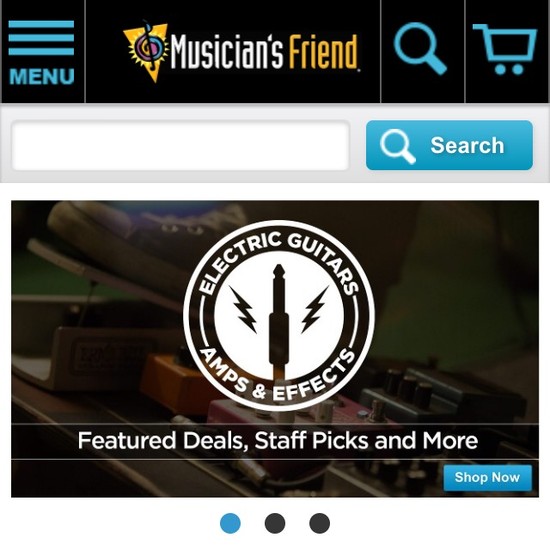Click the Musician's Friend logo text

click(x=264, y=52)
